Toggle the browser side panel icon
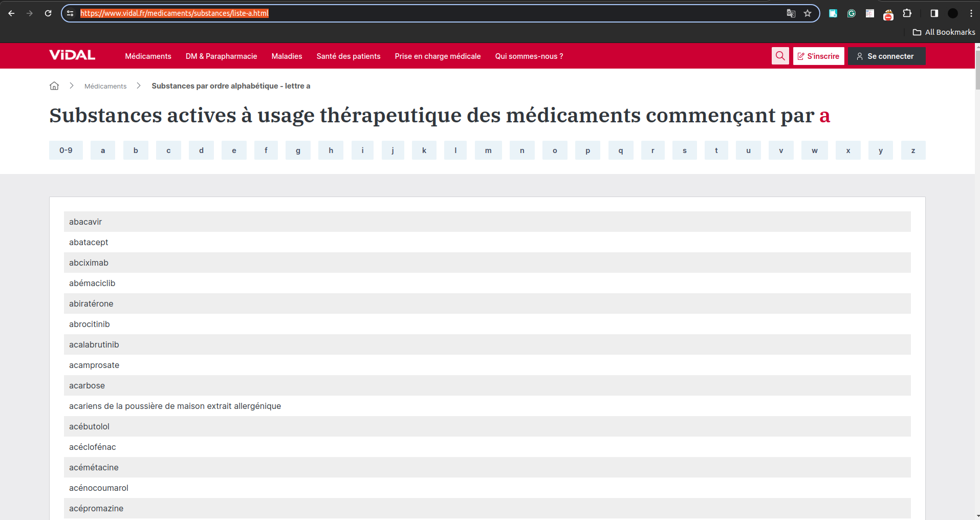Screen dimensions: 980x520 click(x=934, y=13)
